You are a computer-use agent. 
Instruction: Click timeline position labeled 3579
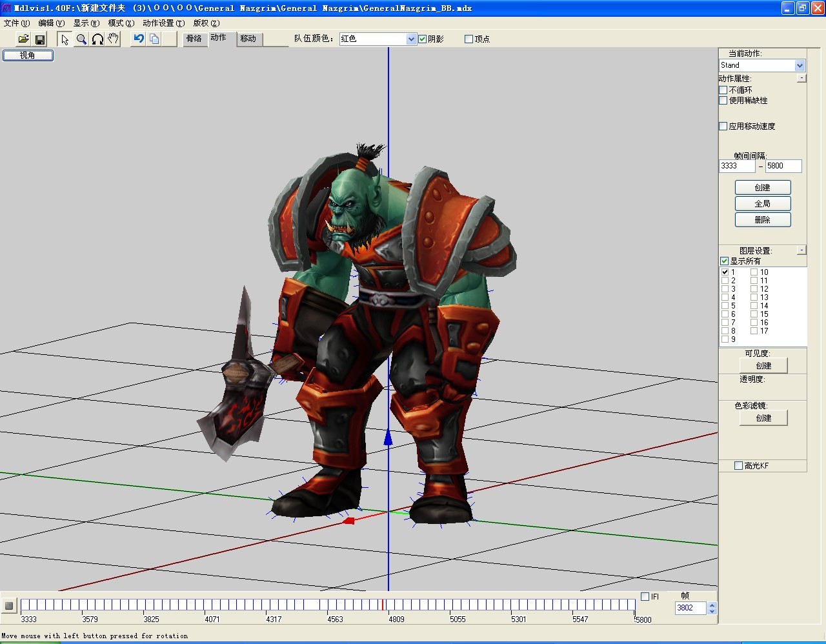(90, 619)
